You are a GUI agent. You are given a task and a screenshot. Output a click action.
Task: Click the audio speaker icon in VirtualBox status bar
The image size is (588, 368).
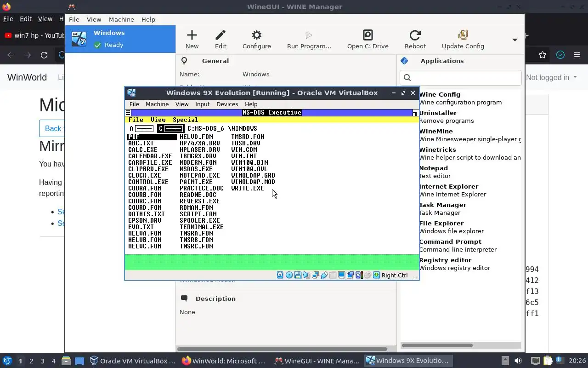tap(306, 275)
